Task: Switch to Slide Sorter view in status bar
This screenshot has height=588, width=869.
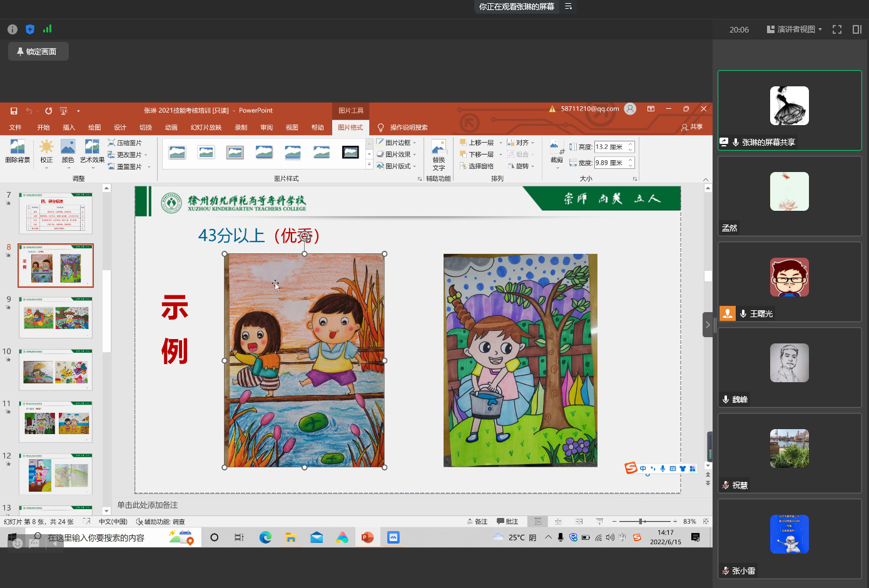Action: (x=558, y=521)
